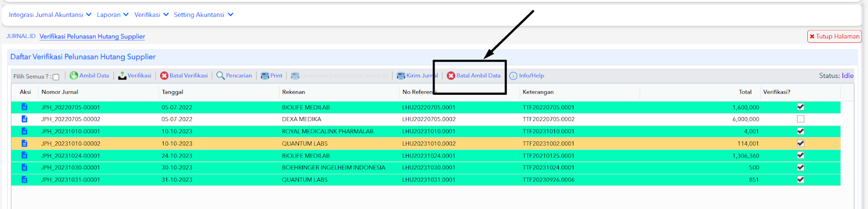Click the Aksi column header

tap(25, 92)
